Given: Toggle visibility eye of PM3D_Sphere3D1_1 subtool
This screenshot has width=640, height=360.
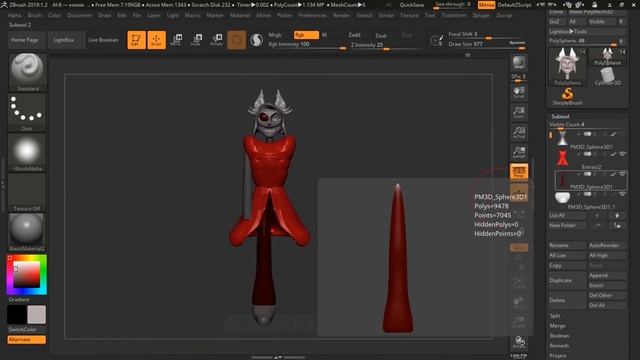Looking at the screenshot, I should click(x=622, y=194).
